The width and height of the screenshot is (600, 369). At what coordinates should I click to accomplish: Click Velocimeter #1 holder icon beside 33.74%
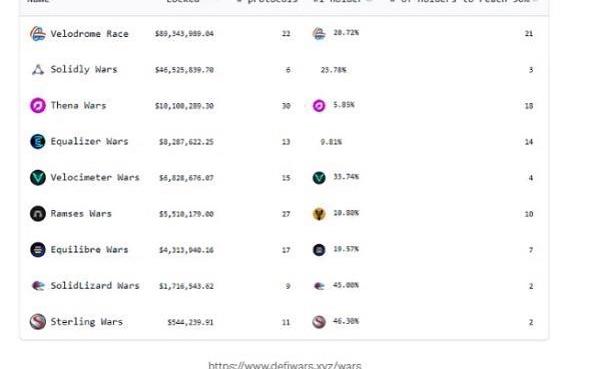point(319,178)
